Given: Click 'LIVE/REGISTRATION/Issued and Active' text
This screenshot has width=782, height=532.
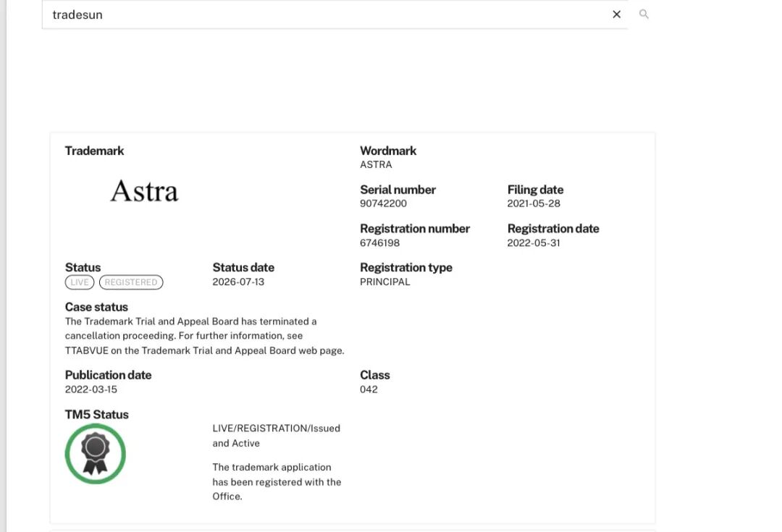Looking at the screenshot, I should tap(277, 436).
